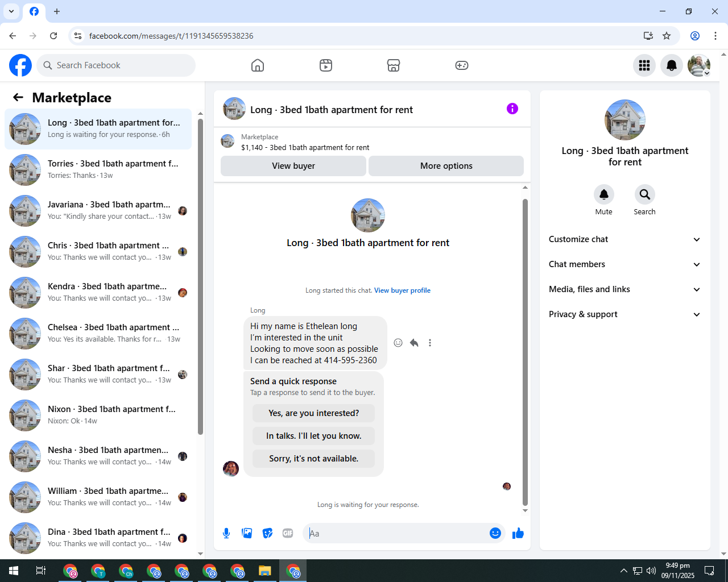
Task: Open Nixon conversation
Action: click(98, 415)
